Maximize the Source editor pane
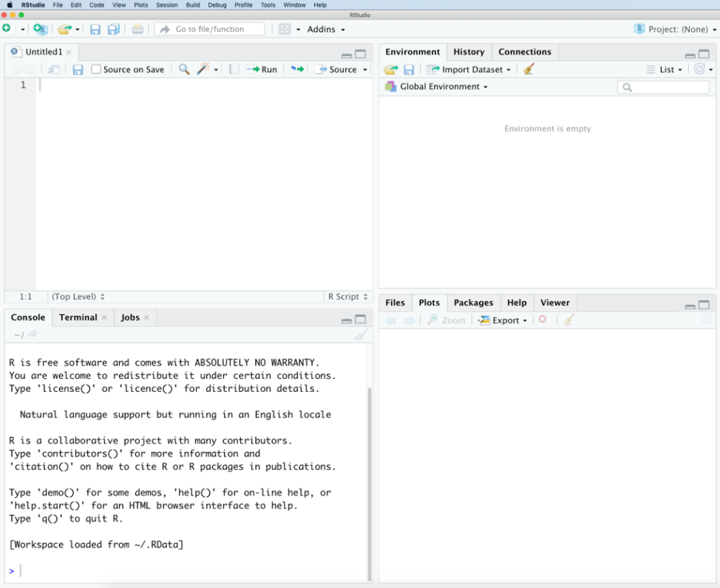 pos(361,54)
